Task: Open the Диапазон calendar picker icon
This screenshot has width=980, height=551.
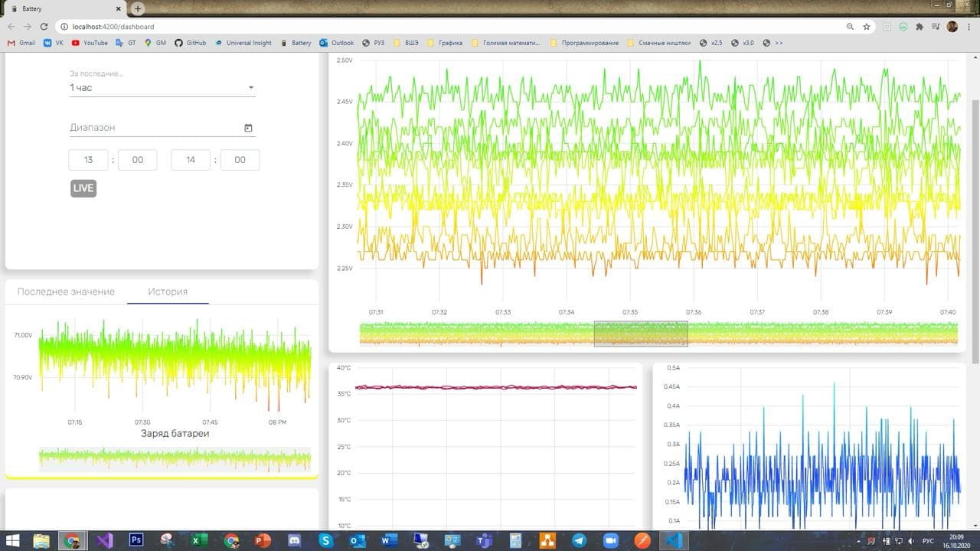Action: 248,128
